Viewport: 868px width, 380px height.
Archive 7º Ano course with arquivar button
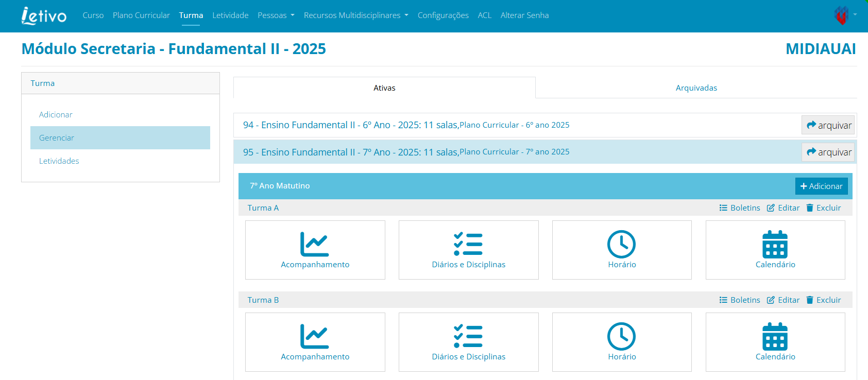pos(828,152)
